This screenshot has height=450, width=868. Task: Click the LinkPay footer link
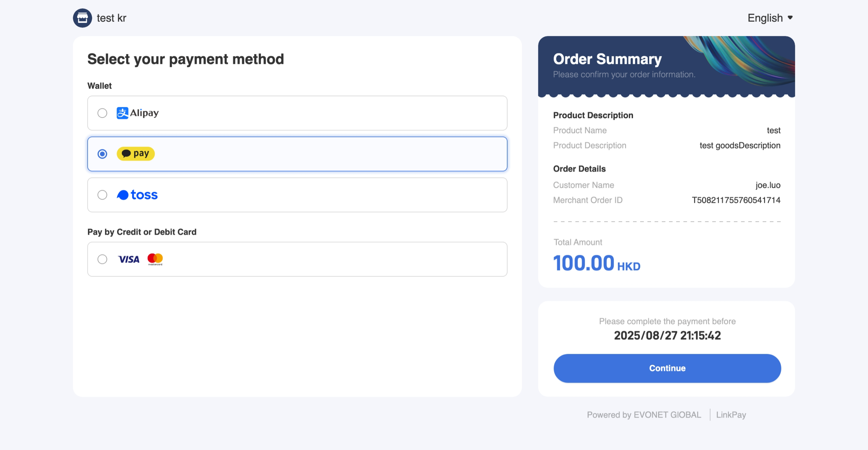click(731, 415)
